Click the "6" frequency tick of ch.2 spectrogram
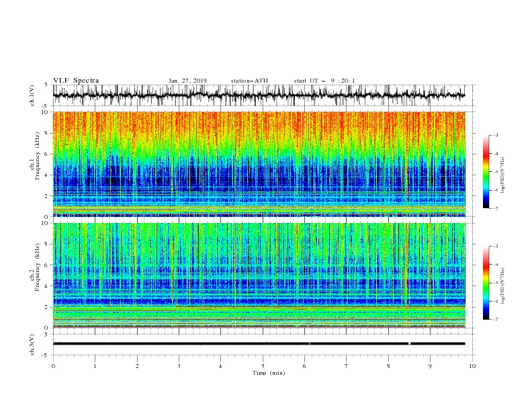The width and height of the screenshot is (532, 411). tap(47, 265)
